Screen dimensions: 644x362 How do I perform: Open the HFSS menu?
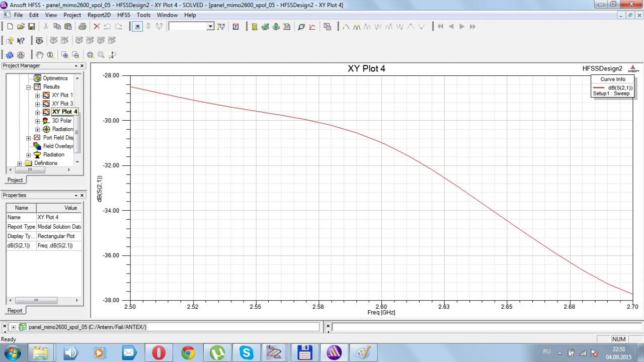[x=124, y=15]
